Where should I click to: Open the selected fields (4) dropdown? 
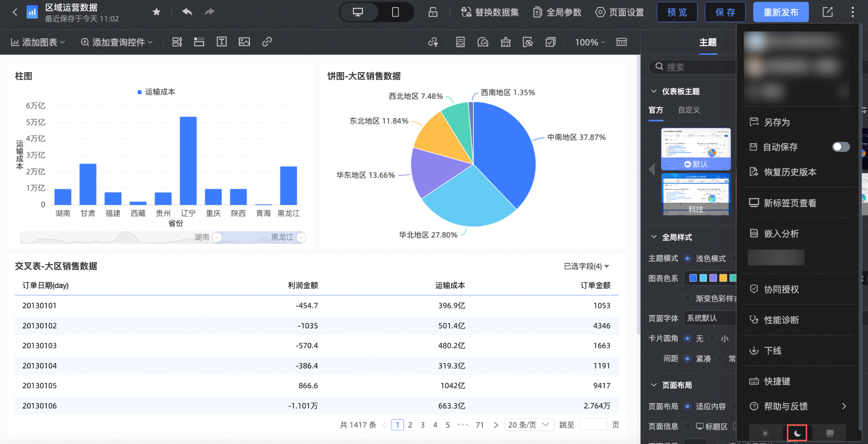coord(586,266)
